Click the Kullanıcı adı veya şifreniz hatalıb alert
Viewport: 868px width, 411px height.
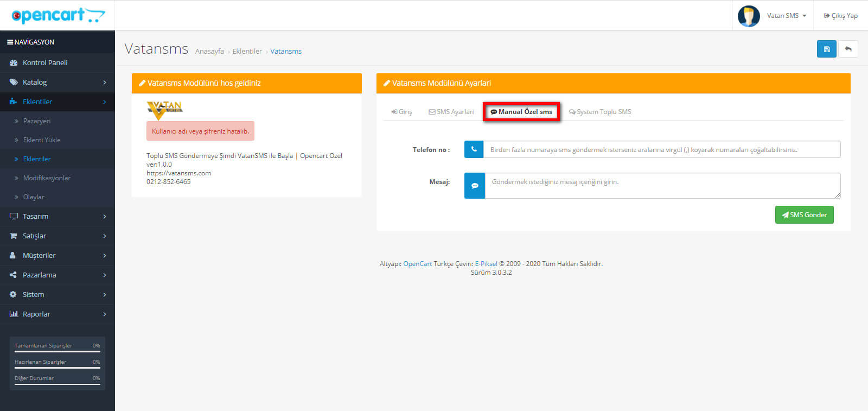tap(200, 131)
